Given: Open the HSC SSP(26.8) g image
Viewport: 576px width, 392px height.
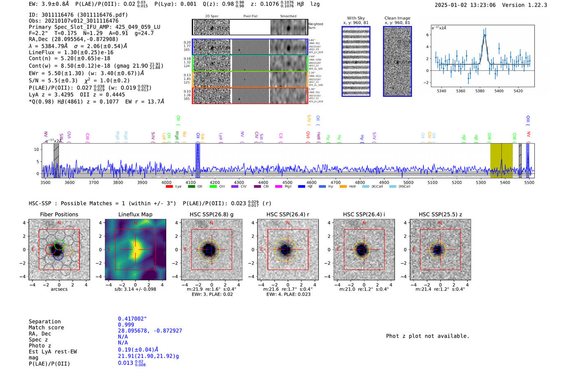Looking at the screenshot, I should [x=211, y=250].
